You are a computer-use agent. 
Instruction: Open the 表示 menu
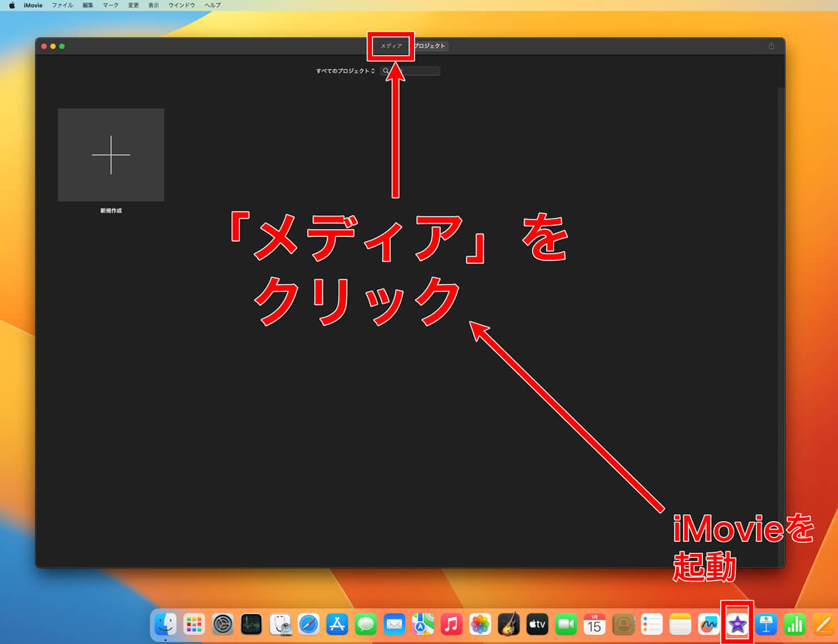click(x=154, y=5)
